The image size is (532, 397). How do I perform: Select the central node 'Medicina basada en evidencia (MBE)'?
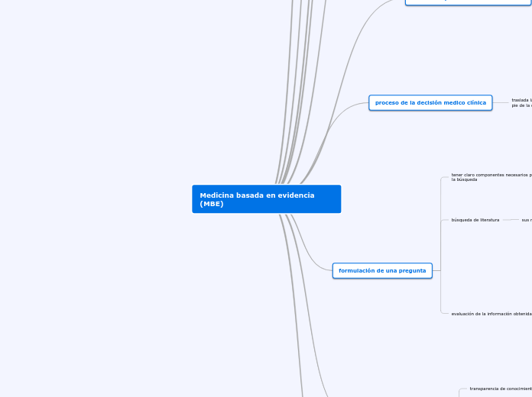pyautogui.click(x=266, y=199)
